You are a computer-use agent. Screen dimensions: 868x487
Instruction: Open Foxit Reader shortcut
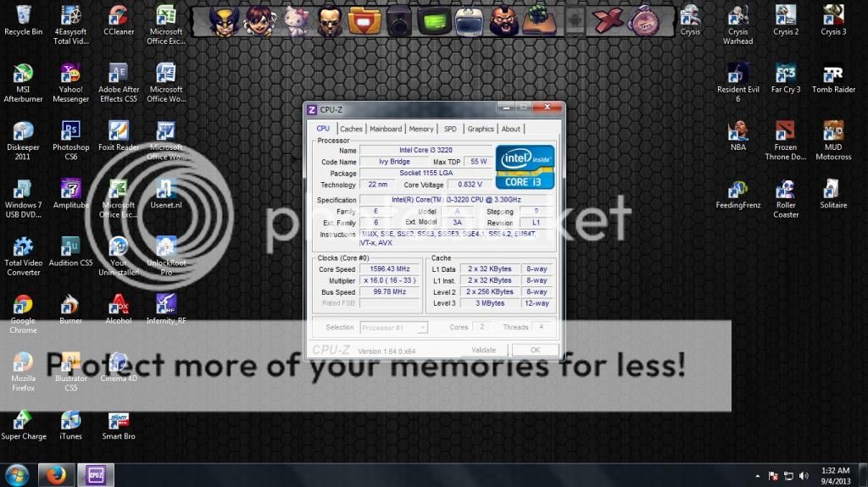pos(119,136)
